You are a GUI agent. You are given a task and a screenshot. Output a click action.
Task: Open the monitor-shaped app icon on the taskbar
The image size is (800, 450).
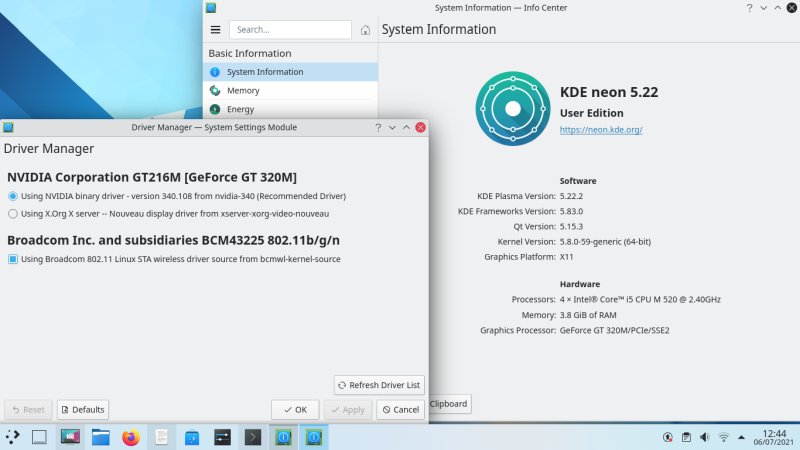[x=70, y=437]
